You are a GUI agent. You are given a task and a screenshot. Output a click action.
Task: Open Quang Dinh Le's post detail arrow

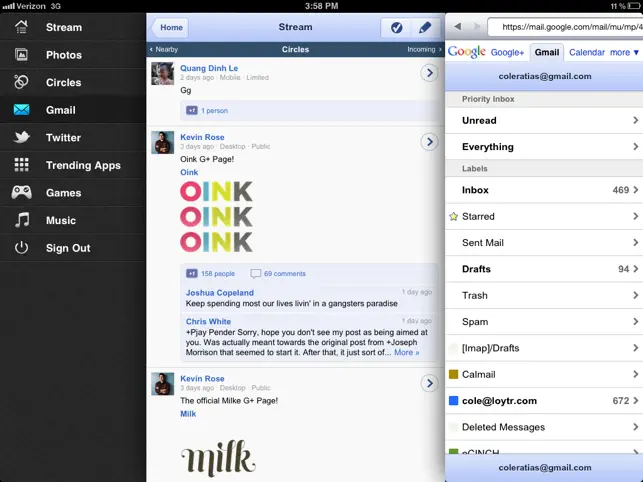tap(429, 73)
